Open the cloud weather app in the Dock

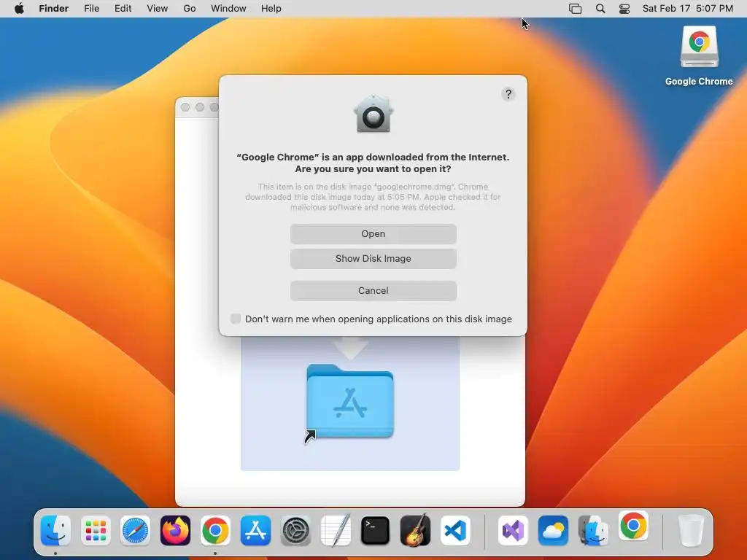pos(553,530)
